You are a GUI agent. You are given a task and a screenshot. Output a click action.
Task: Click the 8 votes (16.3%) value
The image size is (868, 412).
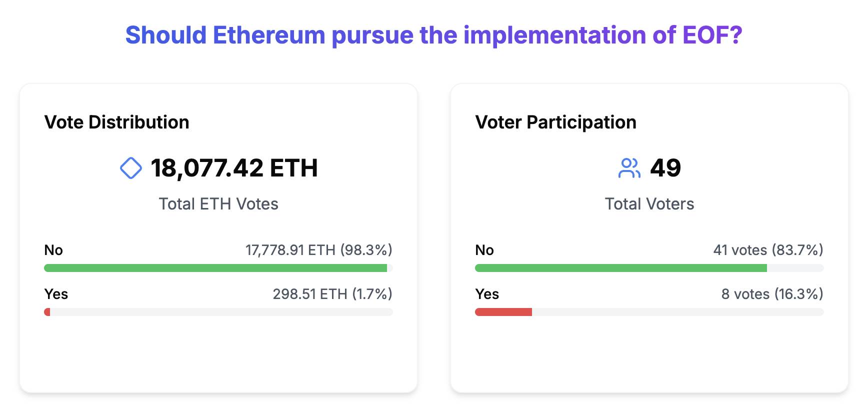772,294
